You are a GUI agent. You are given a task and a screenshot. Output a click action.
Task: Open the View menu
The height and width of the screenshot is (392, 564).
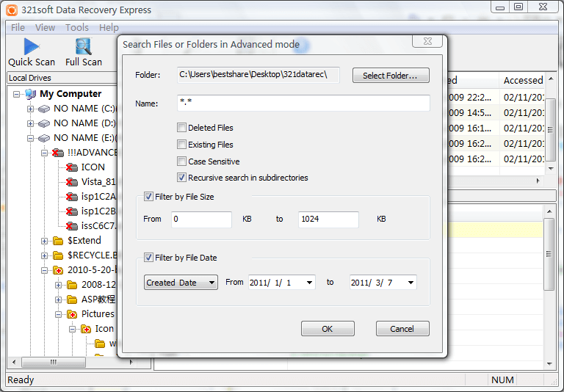(x=45, y=27)
